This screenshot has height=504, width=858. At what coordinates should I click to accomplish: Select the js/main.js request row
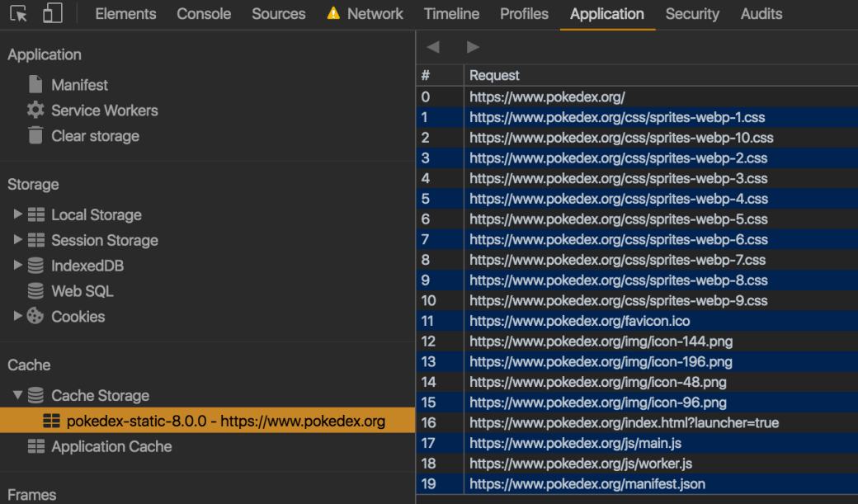(x=637, y=443)
